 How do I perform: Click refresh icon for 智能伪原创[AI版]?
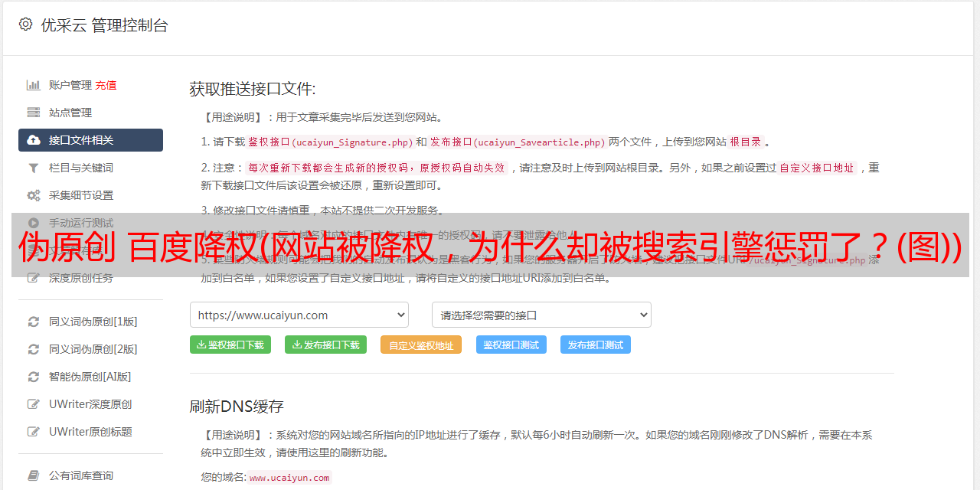33,377
